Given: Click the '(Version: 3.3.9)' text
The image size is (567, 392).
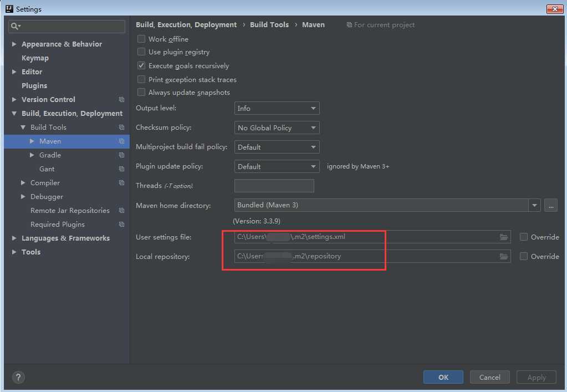Looking at the screenshot, I should [257, 221].
